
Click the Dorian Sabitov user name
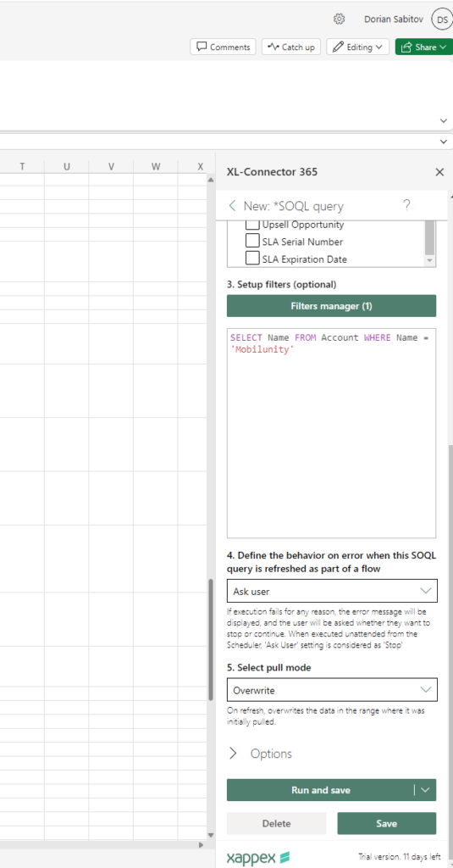coord(394,19)
